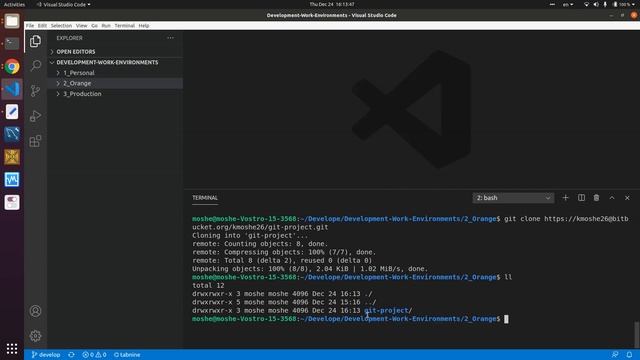Open the notifications bell in status bar
This screenshot has height=360, width=640.
[629, 355]
